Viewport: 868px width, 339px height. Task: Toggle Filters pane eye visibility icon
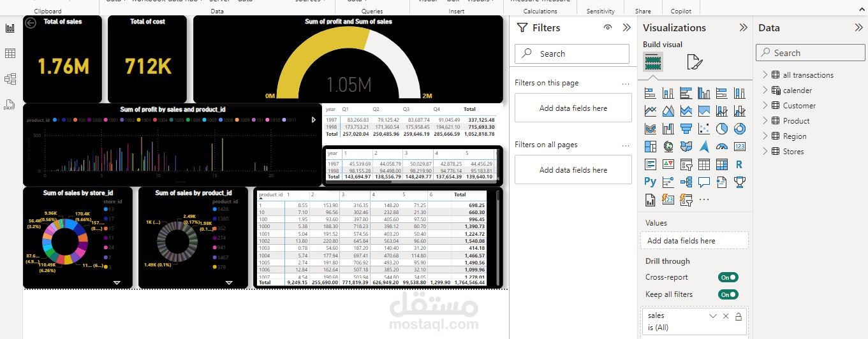[x=608, y=27]
